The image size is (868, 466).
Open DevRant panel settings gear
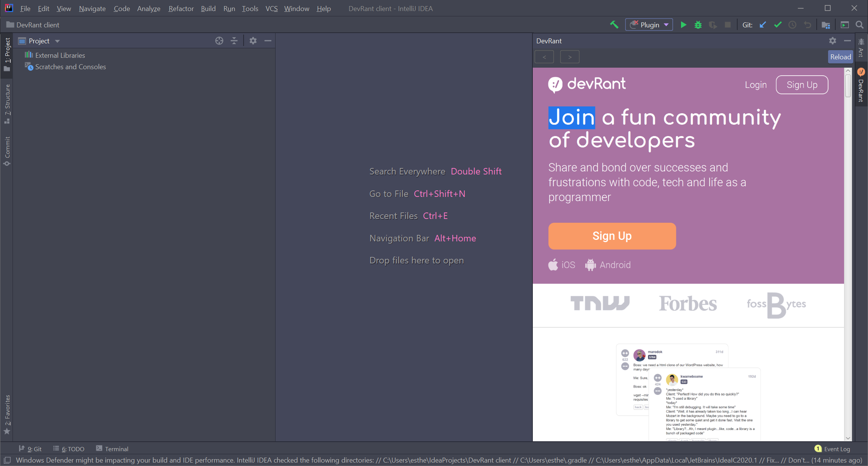tap(832, 41)
